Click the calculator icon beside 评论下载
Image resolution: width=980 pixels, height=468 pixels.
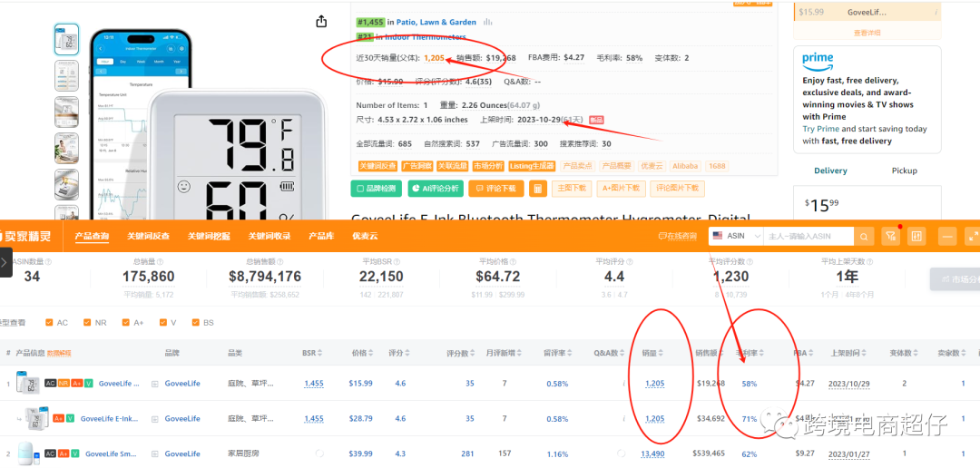coord(537,188)
